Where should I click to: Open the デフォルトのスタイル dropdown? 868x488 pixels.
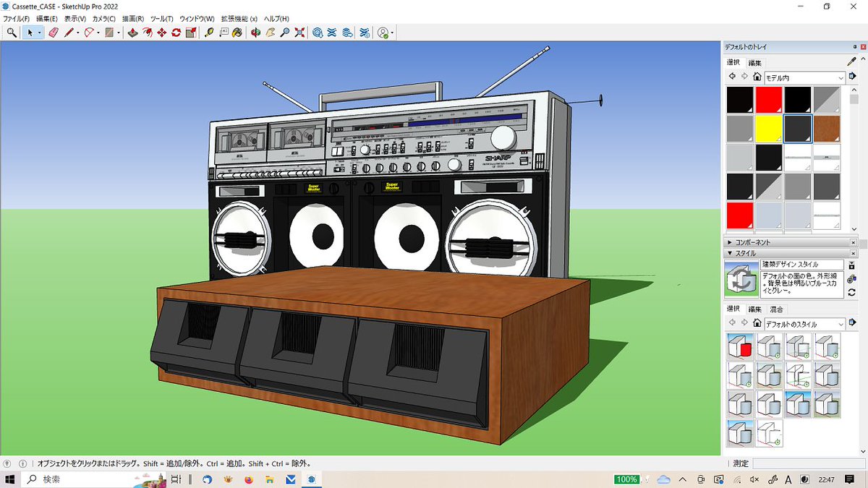coord(804,324)
